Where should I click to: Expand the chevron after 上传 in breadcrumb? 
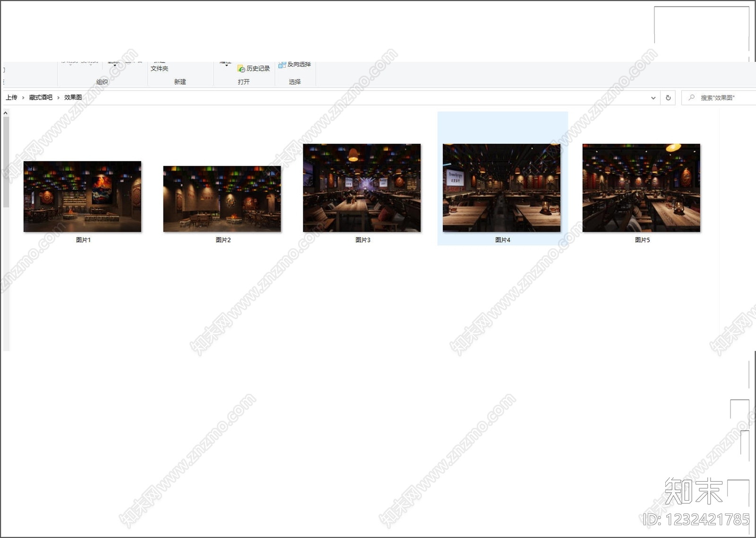pos(23,97)
